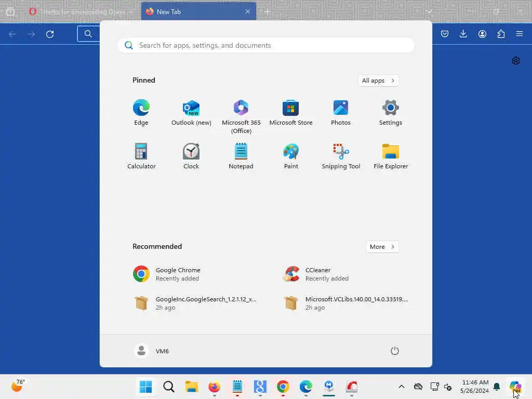The image size is (532, 399).
Task: Open VM6 user account menu
Action: pos(152,351)
